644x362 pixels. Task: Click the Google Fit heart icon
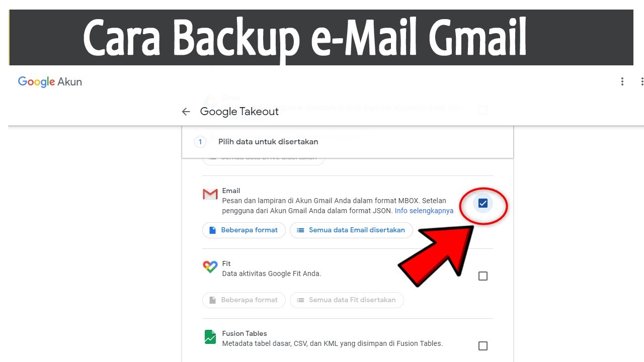(210, 267)
